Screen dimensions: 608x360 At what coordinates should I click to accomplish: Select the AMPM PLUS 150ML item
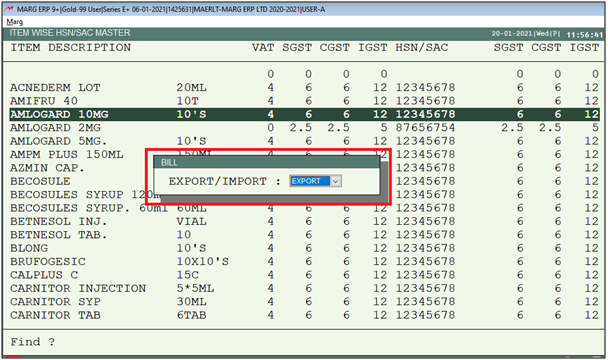[67, 154]
